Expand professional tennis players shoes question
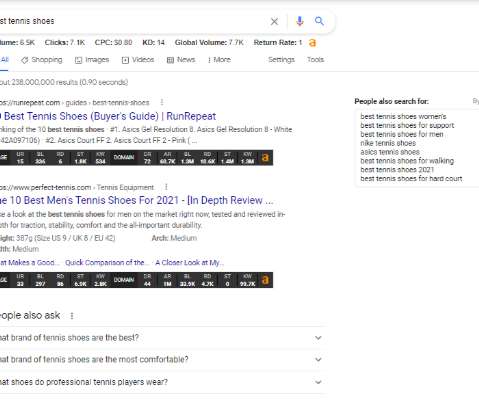 162,382
